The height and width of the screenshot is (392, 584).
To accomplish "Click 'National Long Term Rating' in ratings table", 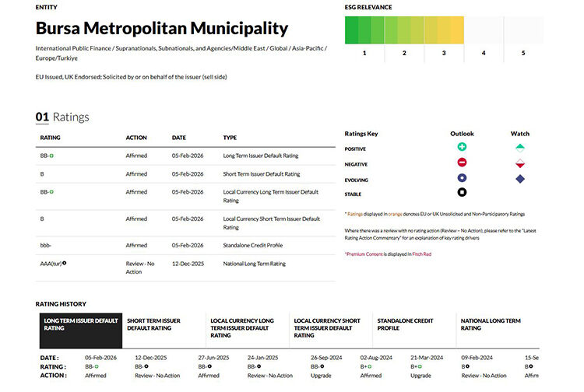I will click(255, 264).
